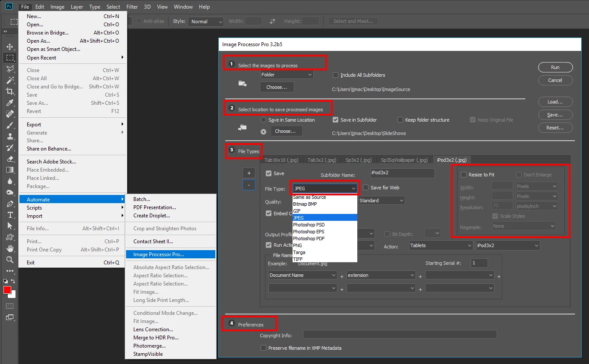589x364 pixels.
Task: Click Image Processor Pro menu entry
Action: click(170, 254)
